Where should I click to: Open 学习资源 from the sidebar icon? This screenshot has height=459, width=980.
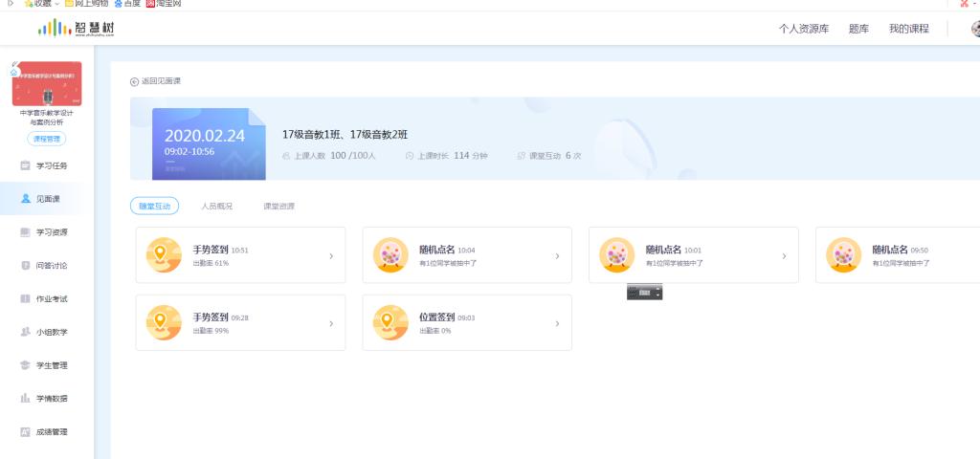coord(26,232)
